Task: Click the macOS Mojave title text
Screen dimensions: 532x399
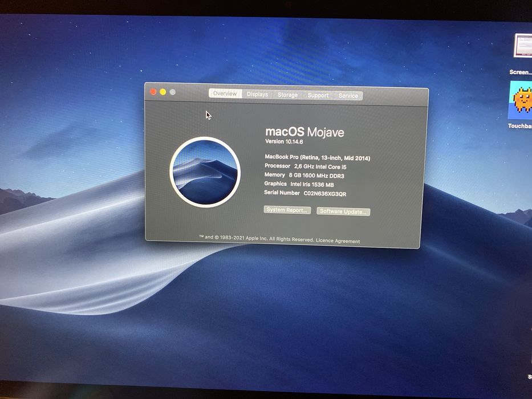Action: pyautogui.click(x=304, y=132)
